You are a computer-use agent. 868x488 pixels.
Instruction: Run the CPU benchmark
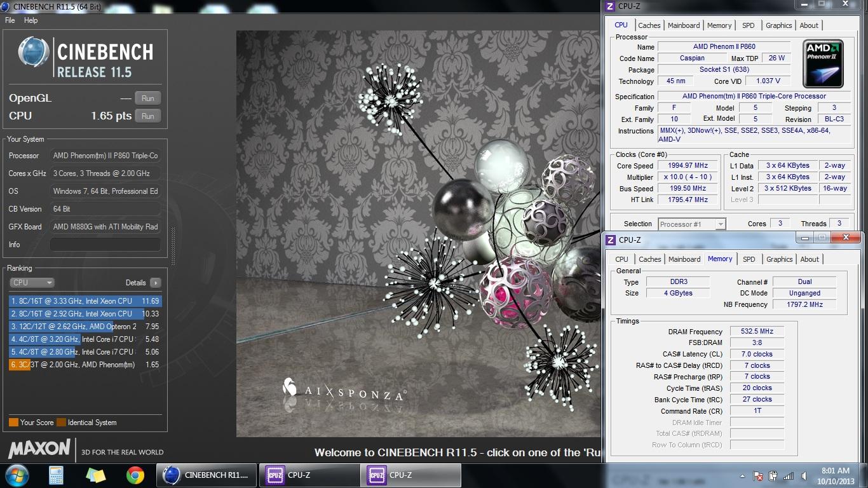(x=148, y=116)
